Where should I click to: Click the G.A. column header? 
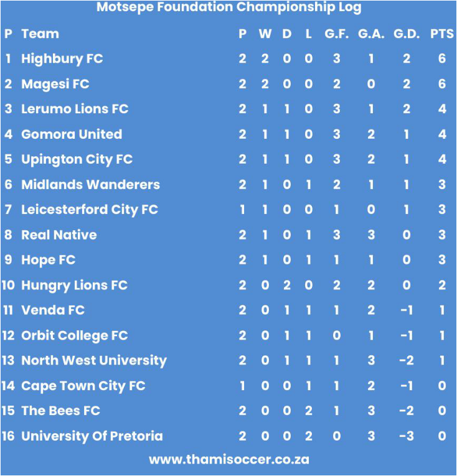click(x=371, y=34)
